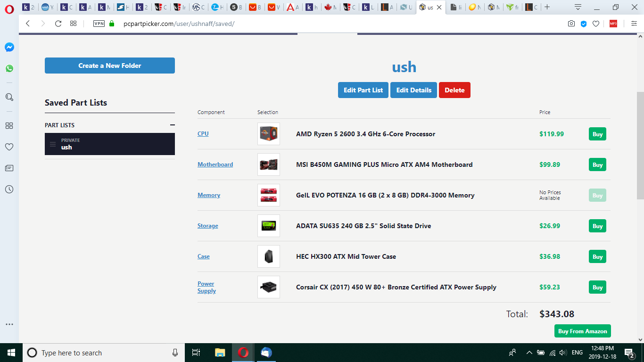644x362 pixels.
Task: Reload the page with refresh icon
Action: click(x=58, y=24)
